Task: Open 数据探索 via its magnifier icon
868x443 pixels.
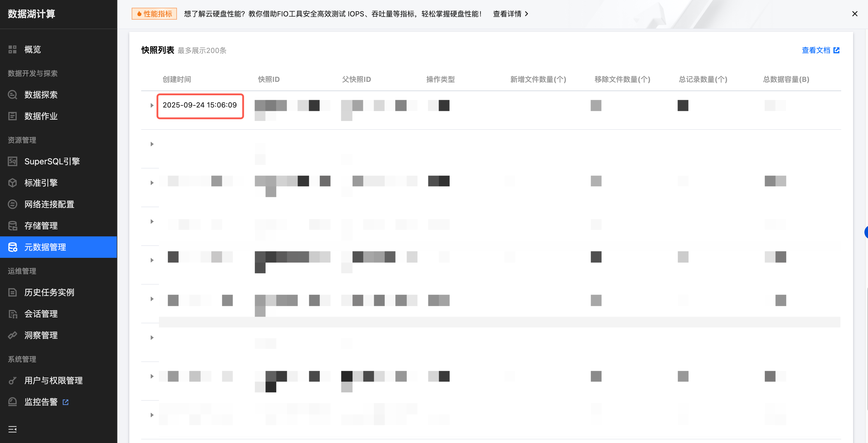Action: (13, 95)
